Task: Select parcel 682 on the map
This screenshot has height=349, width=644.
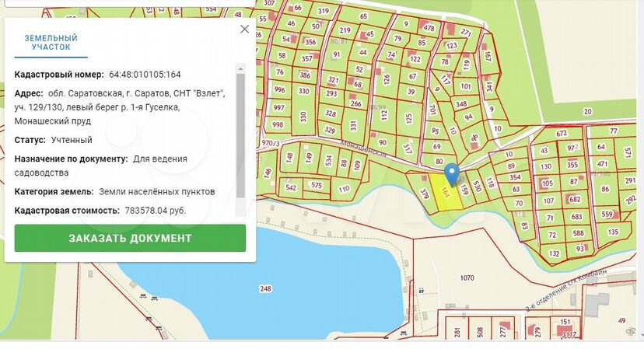Action: (x=576, y=200)
